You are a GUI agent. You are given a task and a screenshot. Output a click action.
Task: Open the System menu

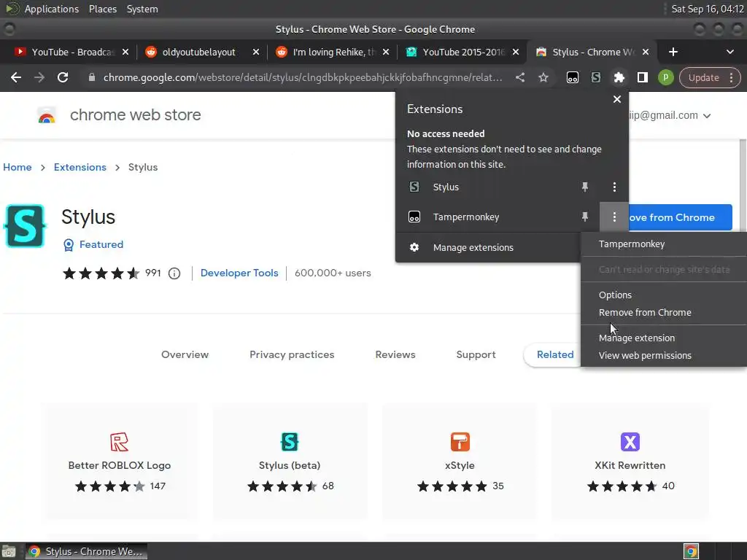click(142, 9)
